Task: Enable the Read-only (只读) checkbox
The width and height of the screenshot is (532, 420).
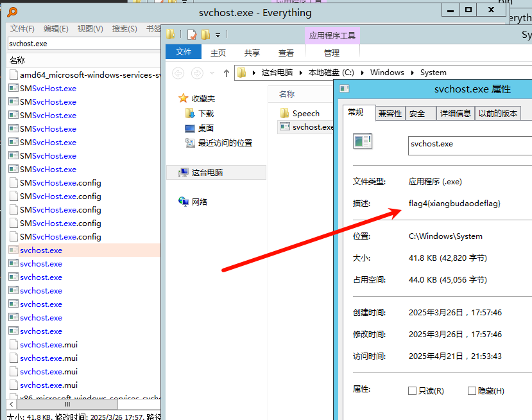Action: click(x=412, y=390)
